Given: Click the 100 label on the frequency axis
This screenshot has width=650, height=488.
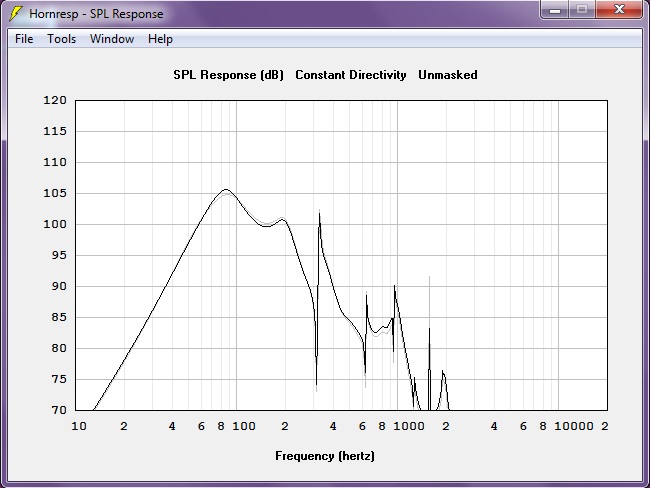Looking at the screenshot, I should point(243,426).
